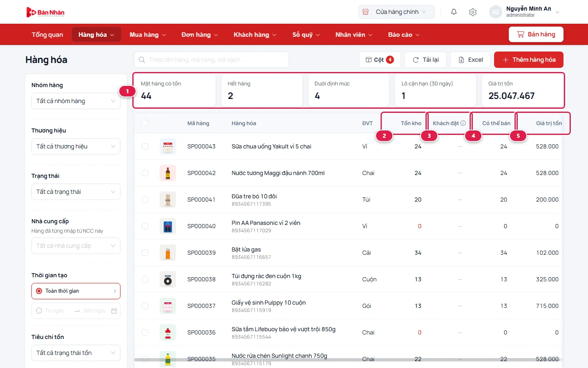Open Pin AA Panasonic product thumbnail
Screen dimensions: 588x368
[x=168, y=226]
